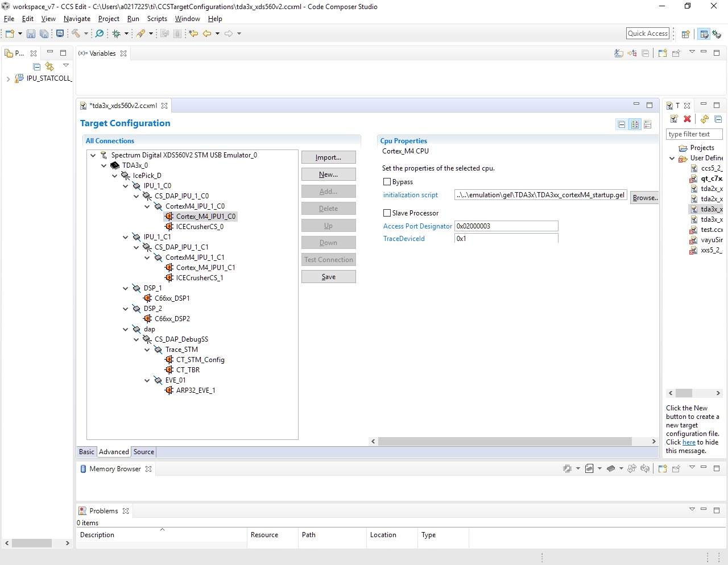
Task: Open the File menu
Action: pos(9,19)
